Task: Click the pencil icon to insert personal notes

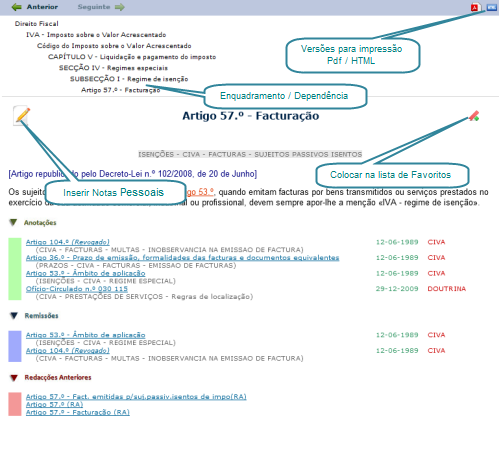Action: 22,115
